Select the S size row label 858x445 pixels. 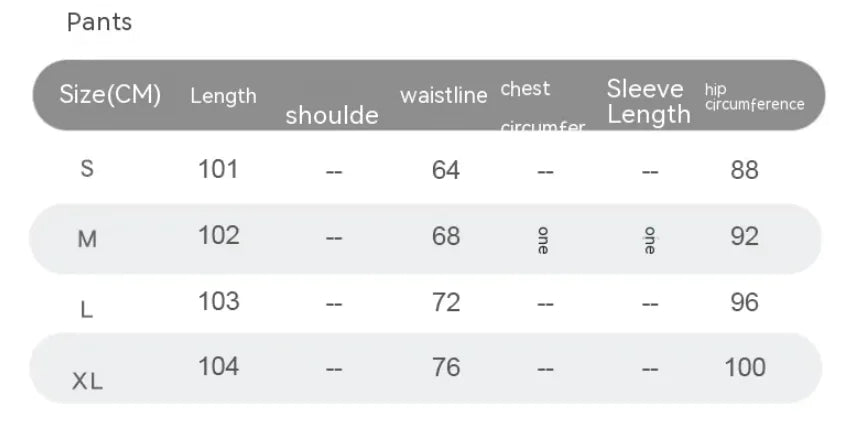(87, 169)
